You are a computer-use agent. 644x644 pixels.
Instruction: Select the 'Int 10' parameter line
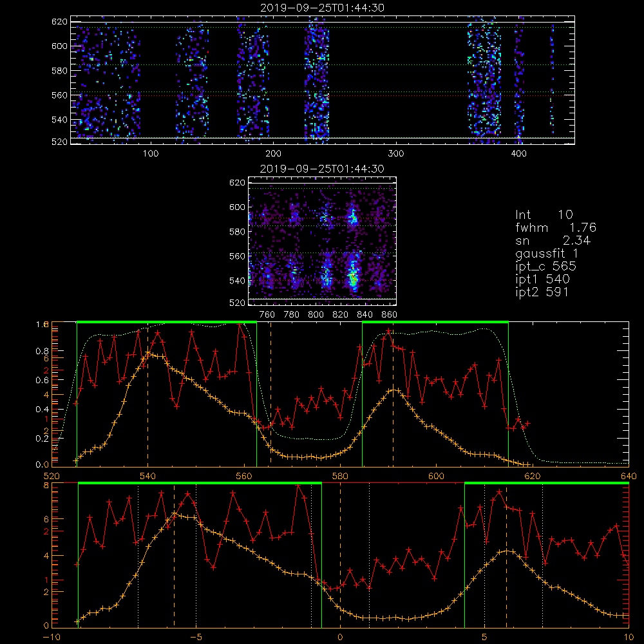(x=544, y=215)
